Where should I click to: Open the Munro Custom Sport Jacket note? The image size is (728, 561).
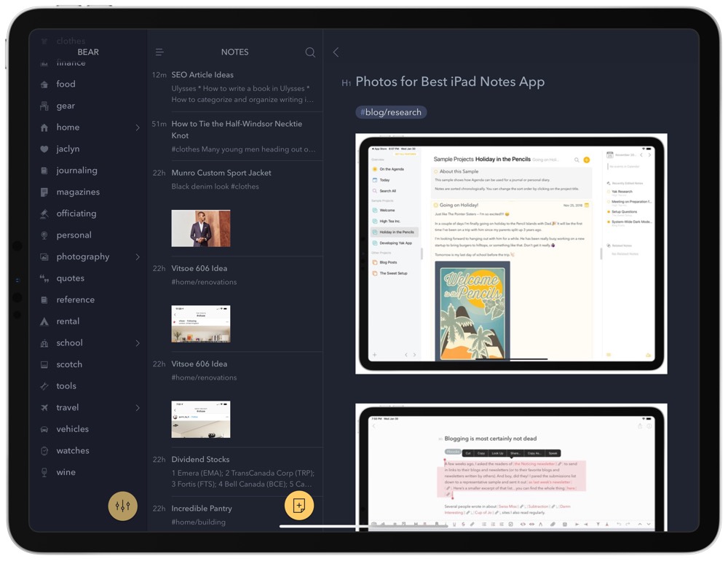235,208
